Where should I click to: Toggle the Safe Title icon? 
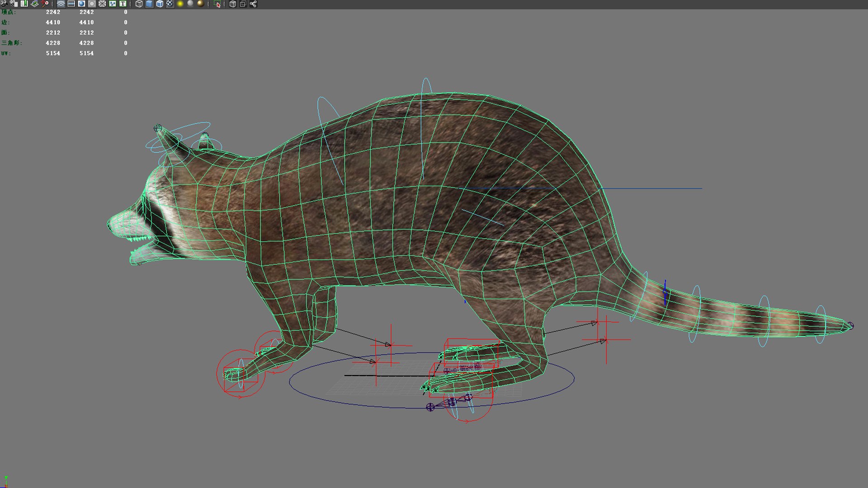[x=123, y=4]
